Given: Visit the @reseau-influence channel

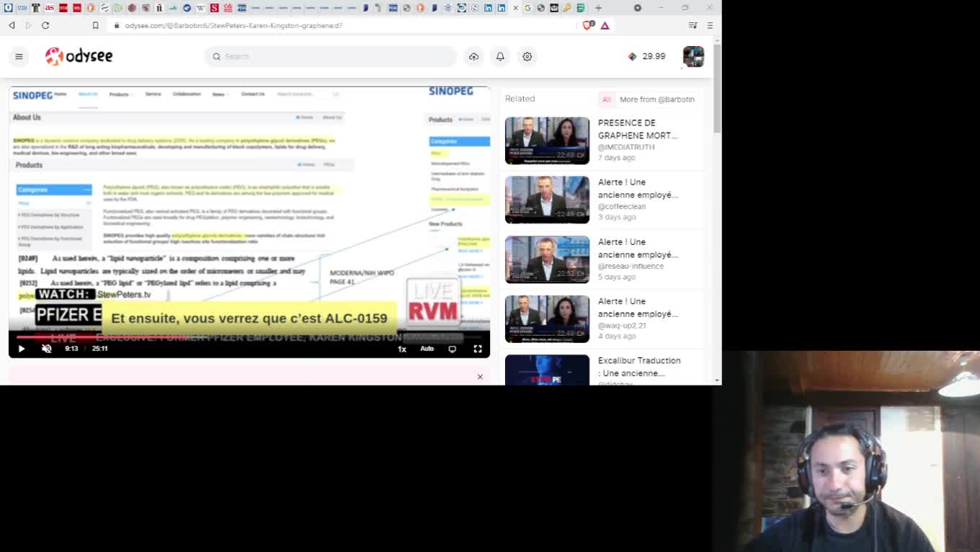Looking at the screenshot, I should (631, 266).
